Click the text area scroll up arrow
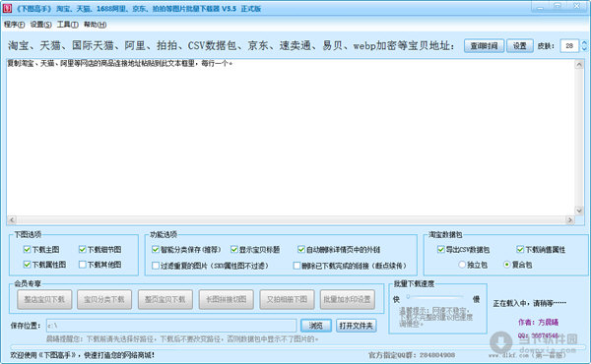The width and height of the screenshot is (591, 364). click(579, 64)
